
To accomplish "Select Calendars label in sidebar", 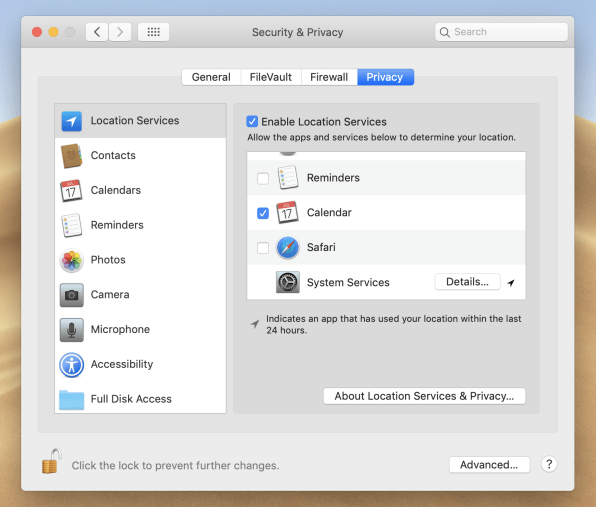I will point(116,190).
